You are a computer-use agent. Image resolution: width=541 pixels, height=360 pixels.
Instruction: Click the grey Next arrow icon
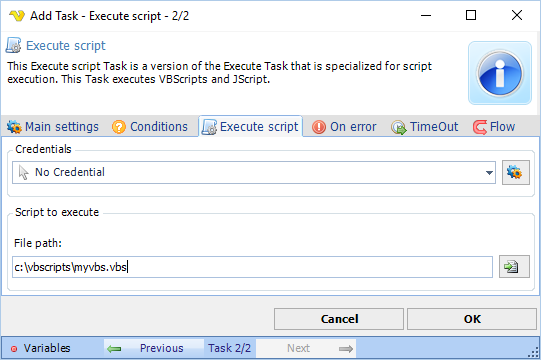tap(346, 349)
